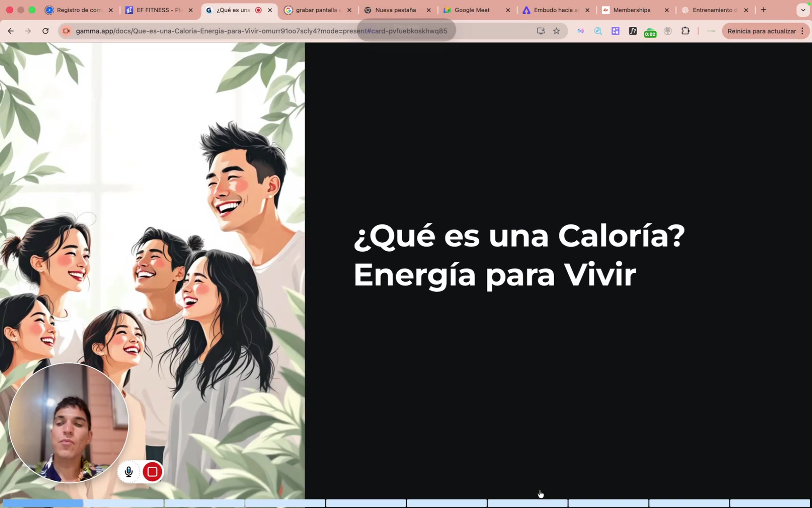Click the gamma.app URL address field

261,31
